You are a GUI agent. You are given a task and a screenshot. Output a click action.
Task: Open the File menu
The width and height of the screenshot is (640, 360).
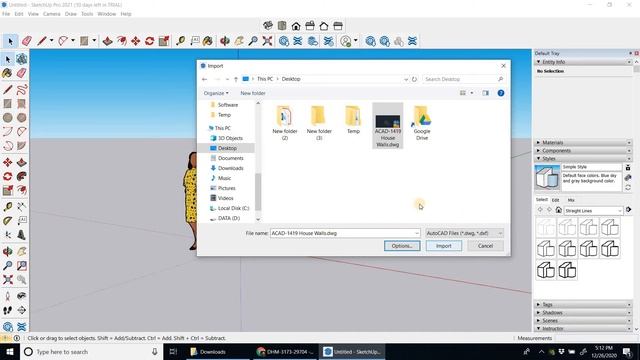pos(6,14)
